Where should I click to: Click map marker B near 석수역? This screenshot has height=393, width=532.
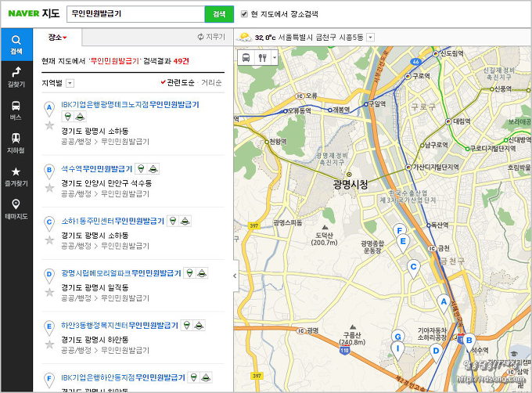(x=469, y=342)
